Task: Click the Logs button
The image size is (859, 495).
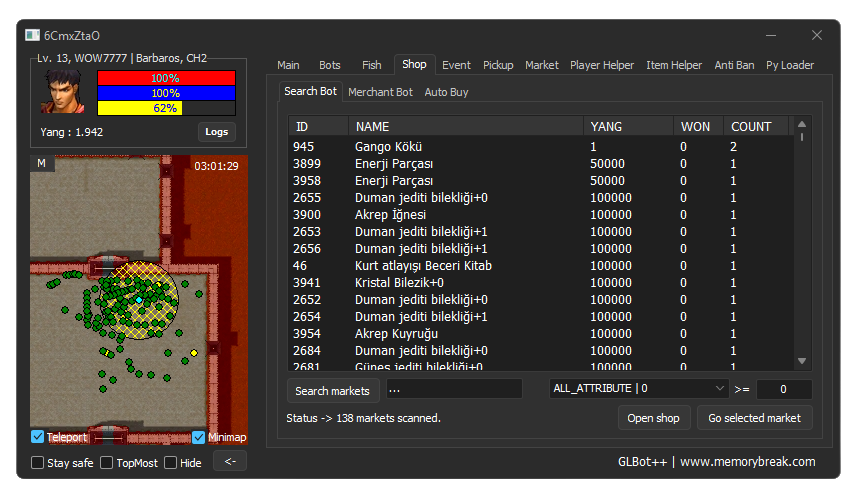Action: point(216,132)
